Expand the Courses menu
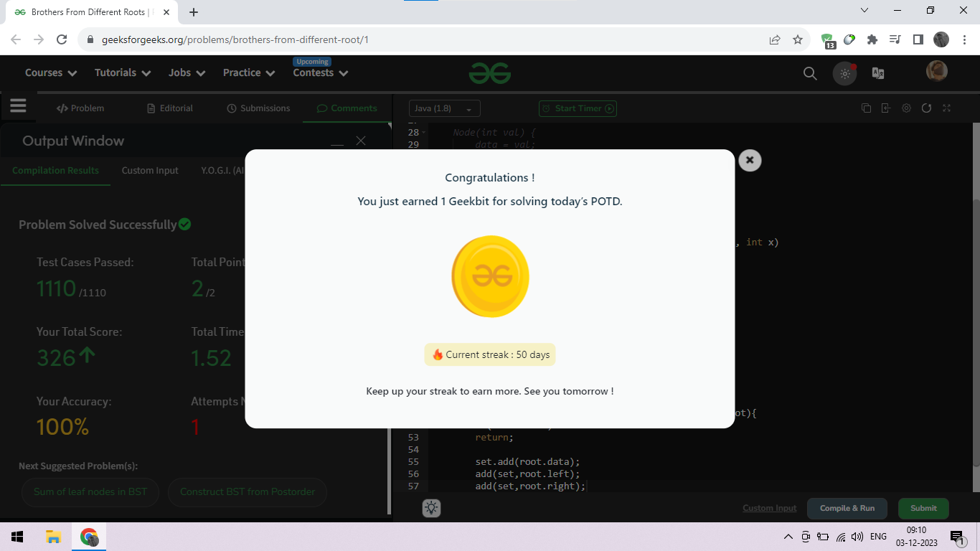The height and width of the screenshot is (551, 980). (x=51, y=72)
